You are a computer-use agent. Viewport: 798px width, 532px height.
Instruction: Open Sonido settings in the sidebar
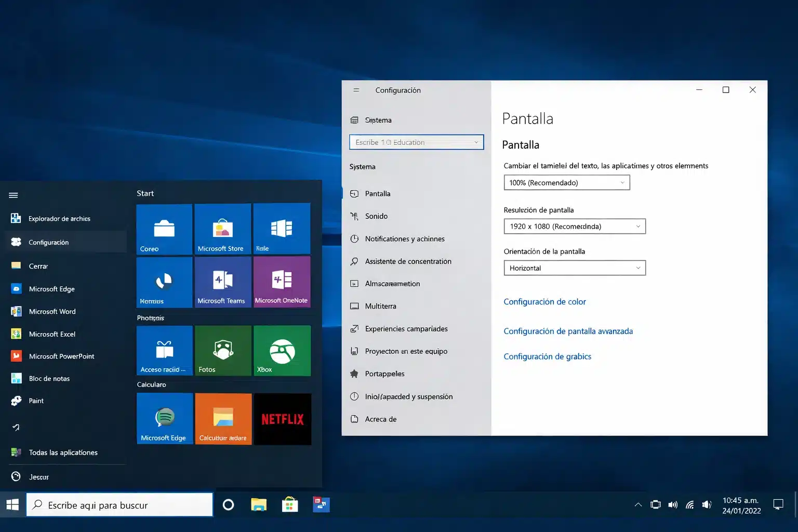pyautogui.click(x=376, y=216)
